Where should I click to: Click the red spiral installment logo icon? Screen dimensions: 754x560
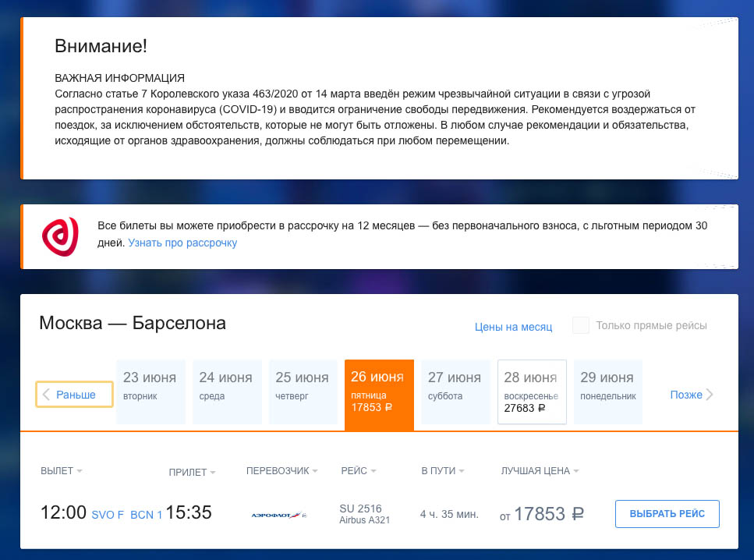60,236
